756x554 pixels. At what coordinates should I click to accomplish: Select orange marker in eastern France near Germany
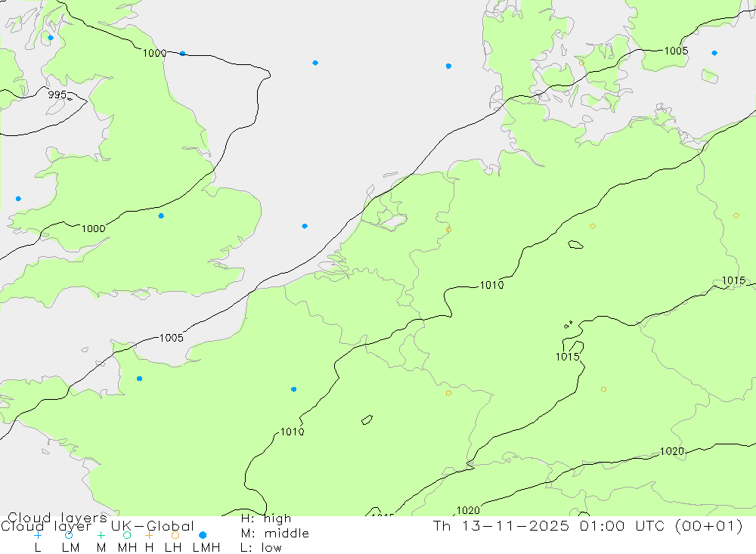448,393
